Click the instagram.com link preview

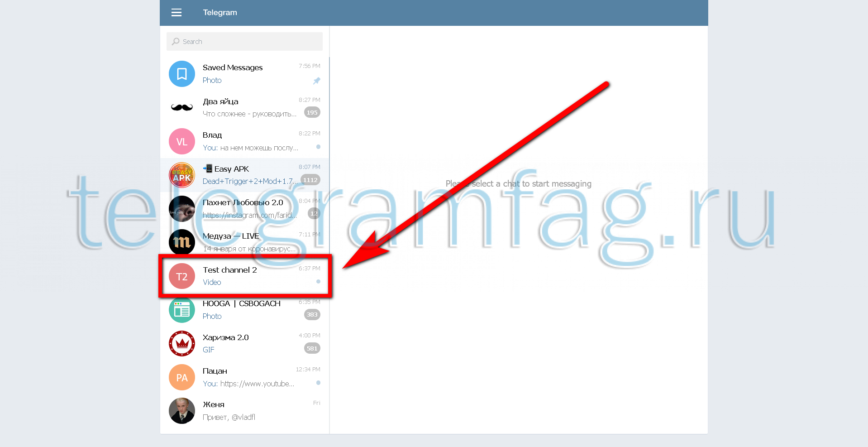(x=250, y=215)
